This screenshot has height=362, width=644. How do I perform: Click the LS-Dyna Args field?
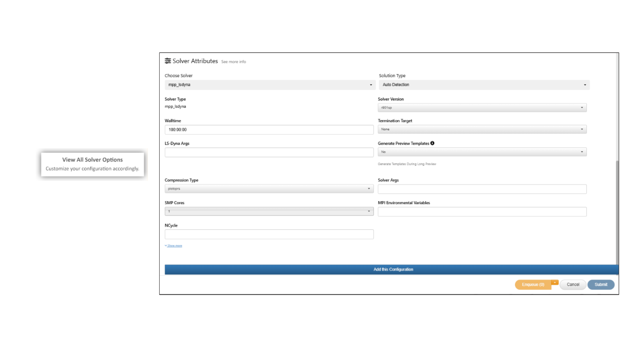click(x=269, y=153)
